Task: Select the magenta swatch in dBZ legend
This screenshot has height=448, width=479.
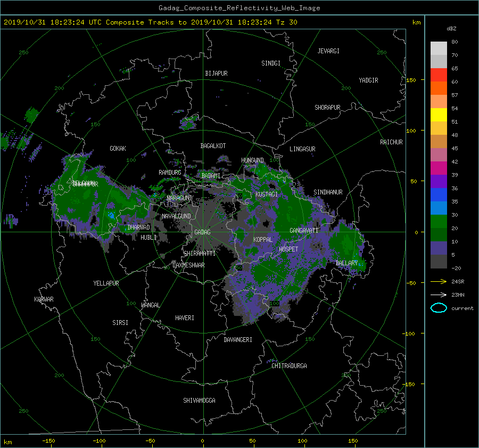Action: (x=439, y=168)
